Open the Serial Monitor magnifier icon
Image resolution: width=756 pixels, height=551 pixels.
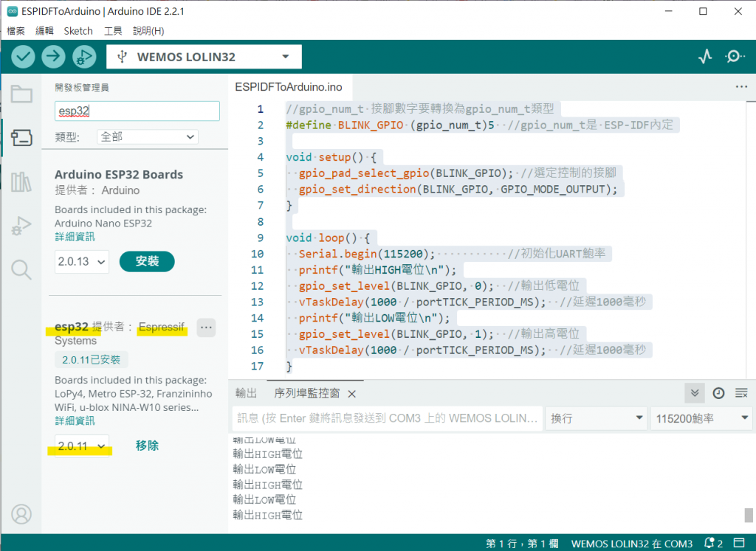point(735,57)
